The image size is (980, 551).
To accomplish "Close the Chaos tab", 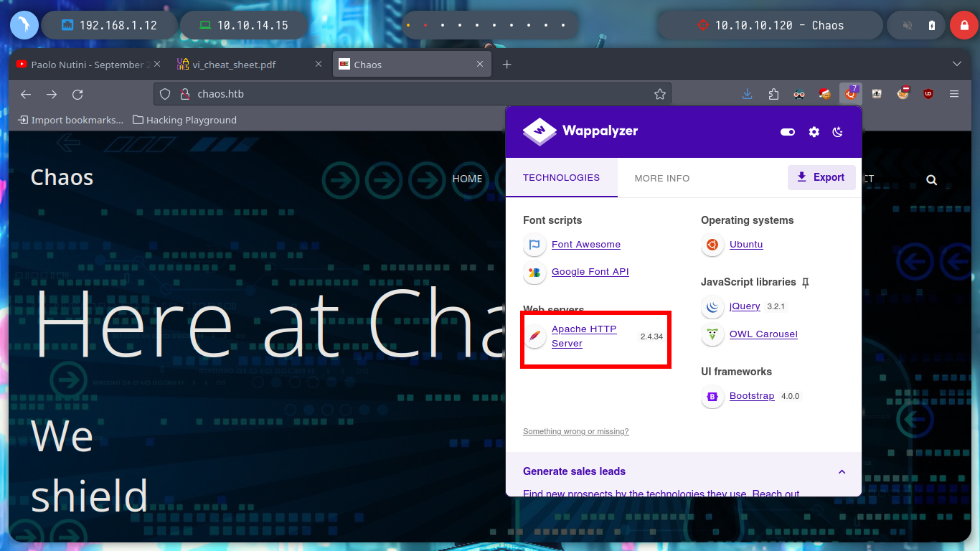I will click(x=481, y=65).
